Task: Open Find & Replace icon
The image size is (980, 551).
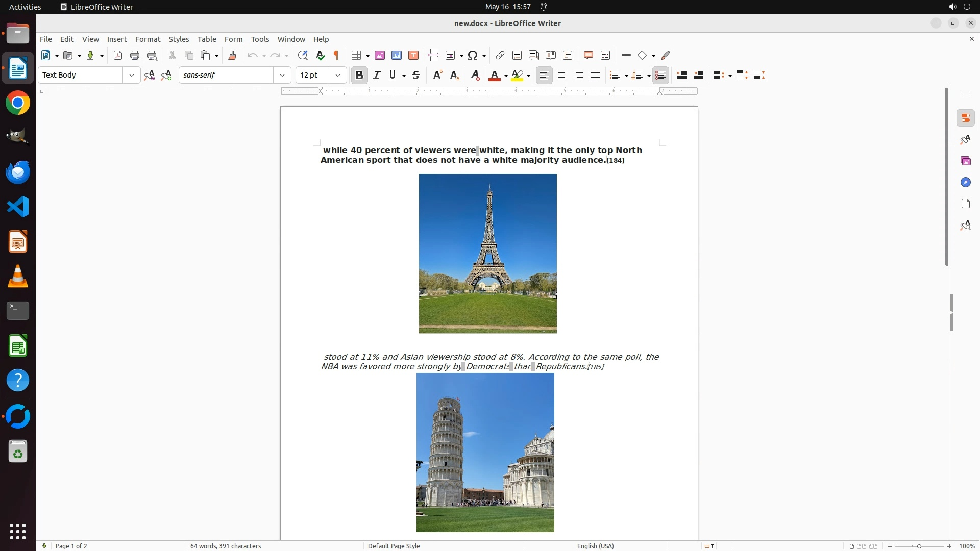Action: (x=303, y=56)
